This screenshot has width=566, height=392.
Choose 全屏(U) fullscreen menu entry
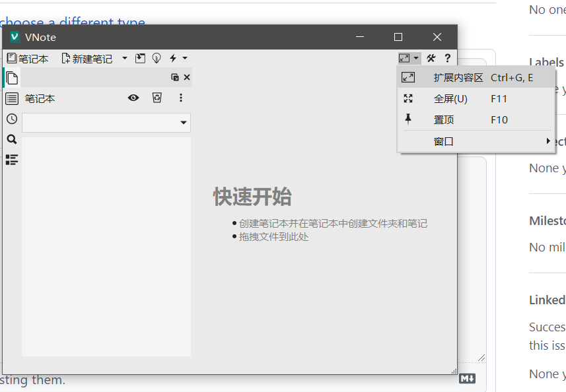coord(476,98)
